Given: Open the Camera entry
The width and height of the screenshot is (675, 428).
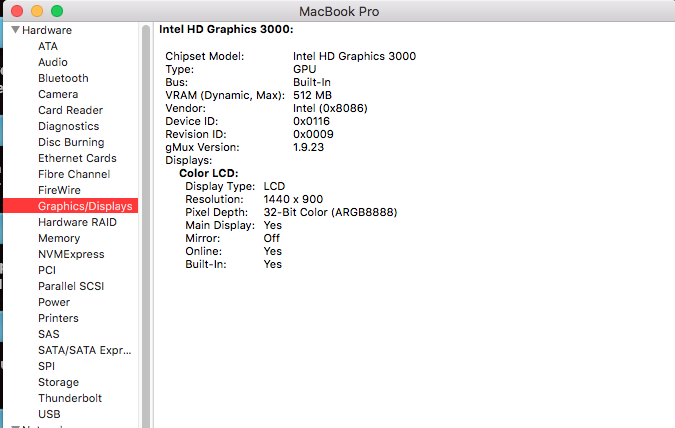Looking at the screenshot, I should coord(58,94).
